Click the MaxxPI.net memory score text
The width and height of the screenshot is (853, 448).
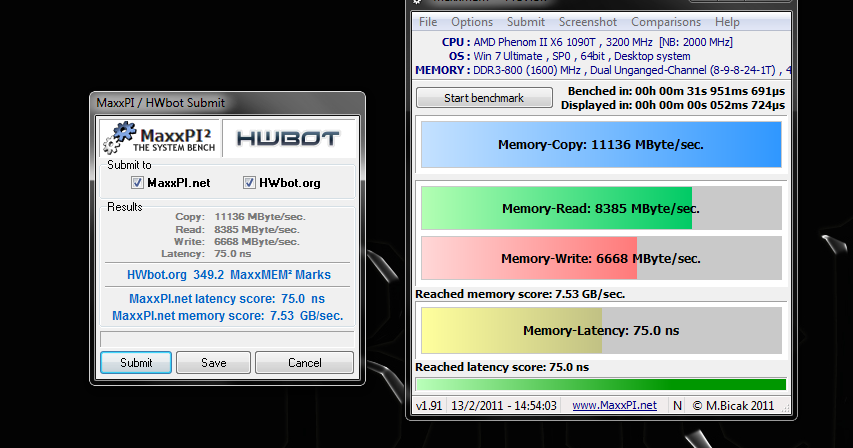coord(227,316)
